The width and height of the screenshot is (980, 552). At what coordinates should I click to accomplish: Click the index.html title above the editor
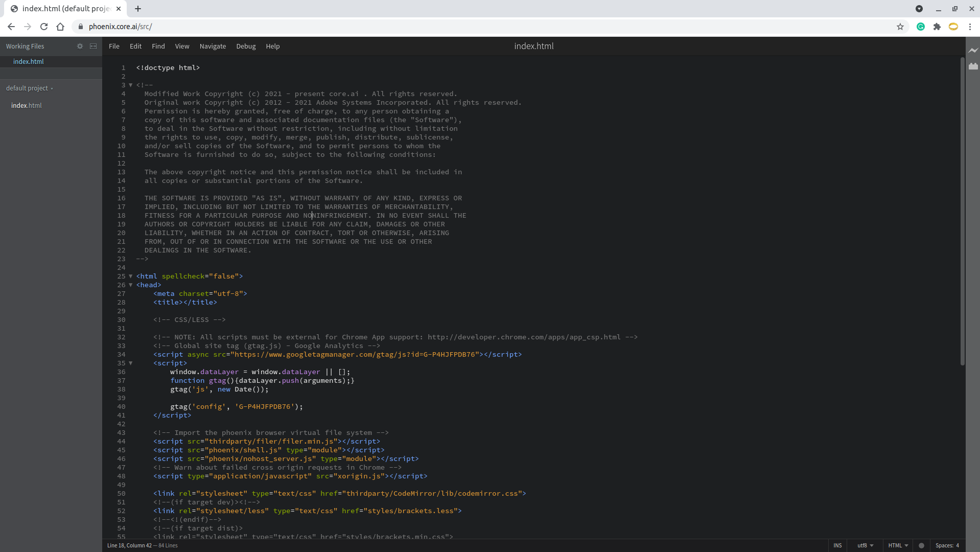(x=533, y=46)
